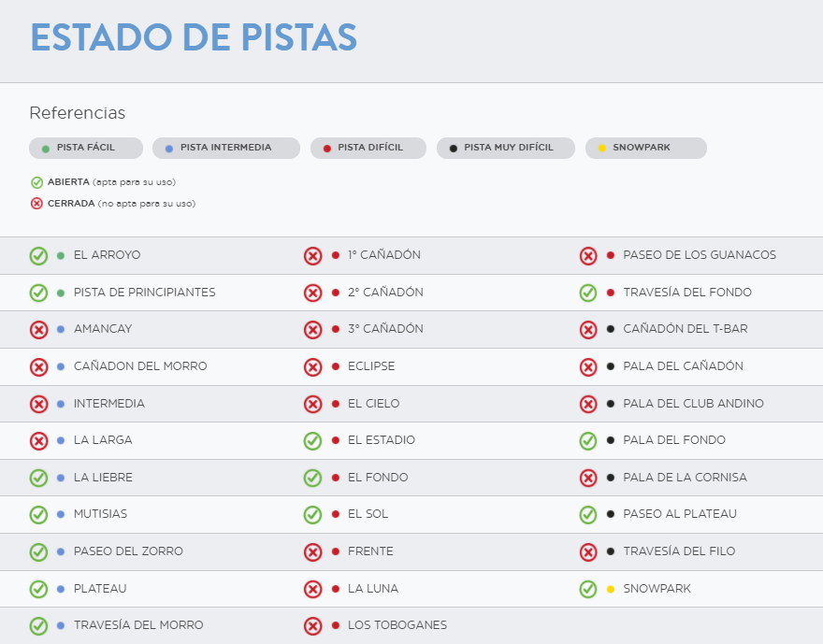Click the closed icon for Paseo de los Guanacos
The image size is (823, 644).
(588, 255)
